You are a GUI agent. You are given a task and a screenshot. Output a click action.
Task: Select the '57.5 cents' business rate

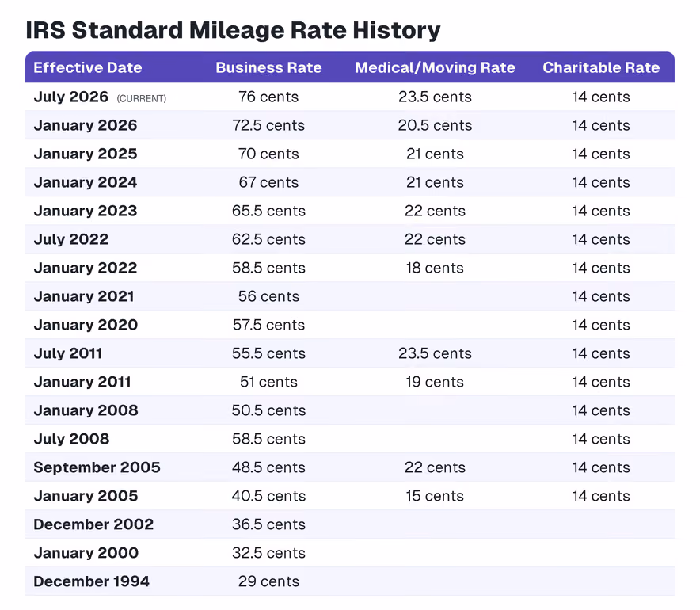coord(268,325)
